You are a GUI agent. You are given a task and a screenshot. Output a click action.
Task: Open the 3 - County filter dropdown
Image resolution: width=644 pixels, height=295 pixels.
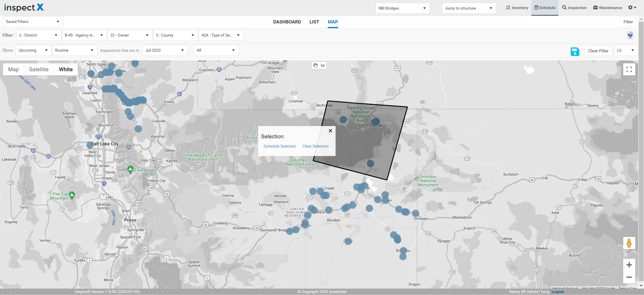[175, 35]
